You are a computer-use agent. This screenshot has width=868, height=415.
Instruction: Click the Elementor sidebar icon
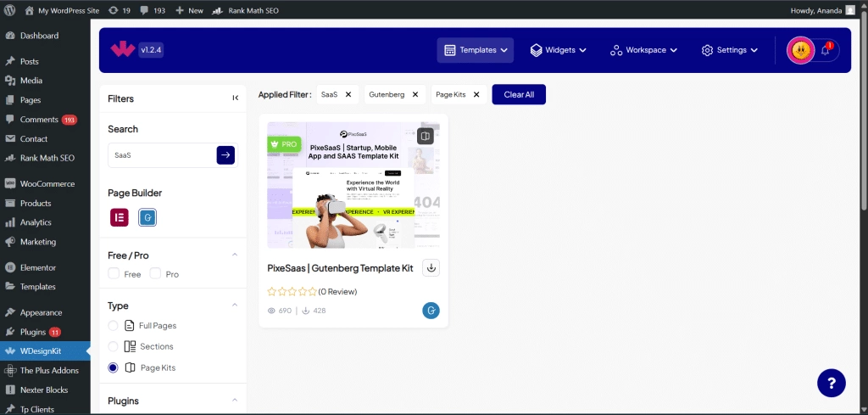click(10, 267)
